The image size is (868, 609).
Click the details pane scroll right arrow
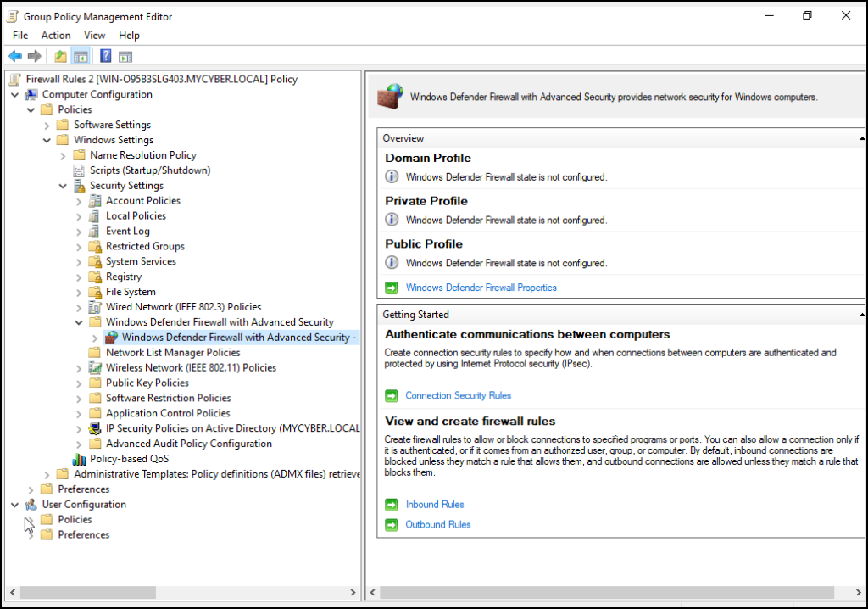[x=860, y=592]
